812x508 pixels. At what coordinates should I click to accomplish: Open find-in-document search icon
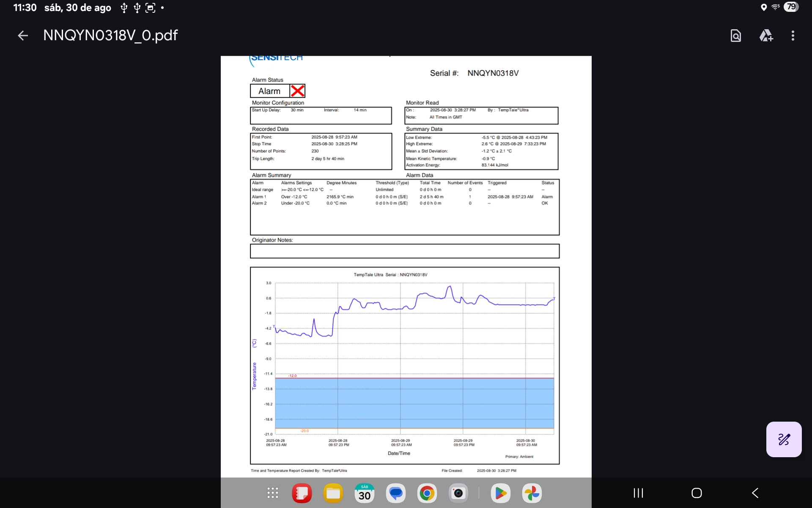pos(736,36)
